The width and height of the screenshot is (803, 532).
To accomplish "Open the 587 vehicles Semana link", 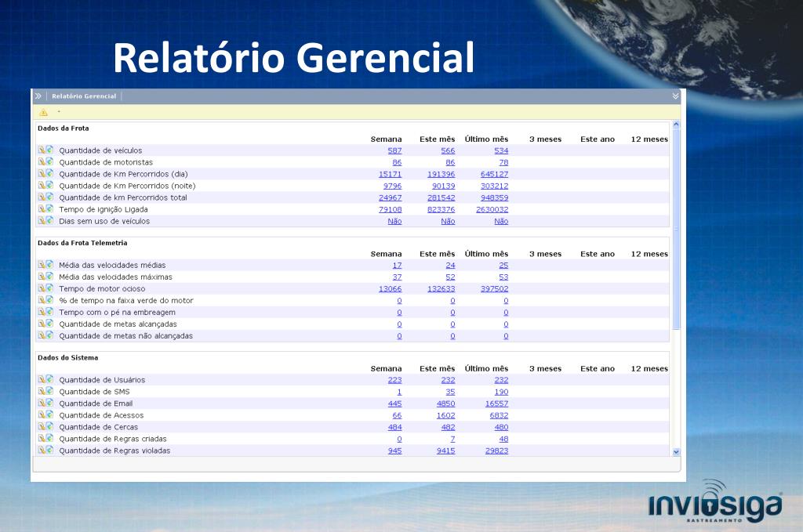I will tap(395, 150).
